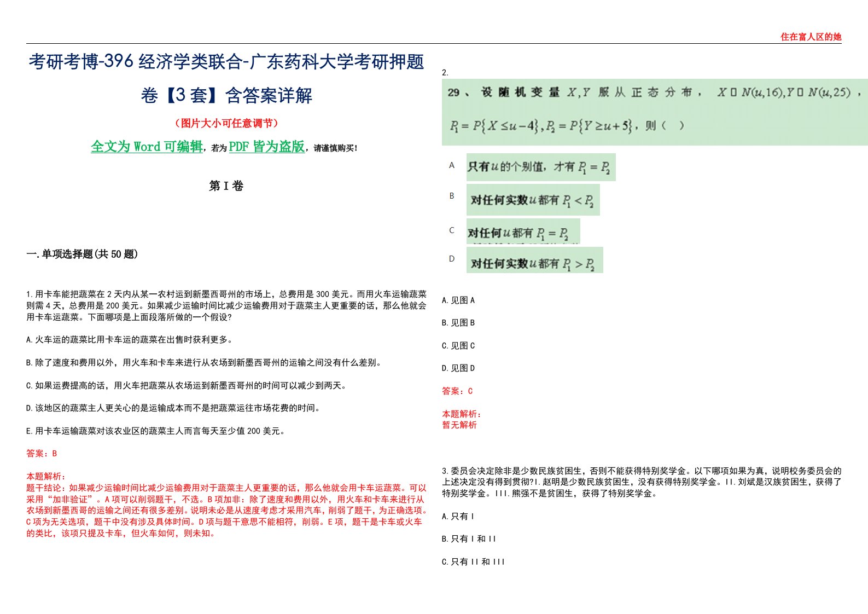The image size is (868, 614).
Task: Select option 'B.除了速度和费用以外'
Action: coord(204,362)
